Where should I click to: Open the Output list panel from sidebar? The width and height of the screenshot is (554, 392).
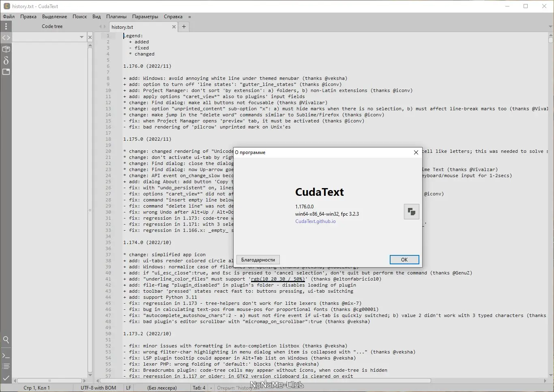[x=6, y=366]
